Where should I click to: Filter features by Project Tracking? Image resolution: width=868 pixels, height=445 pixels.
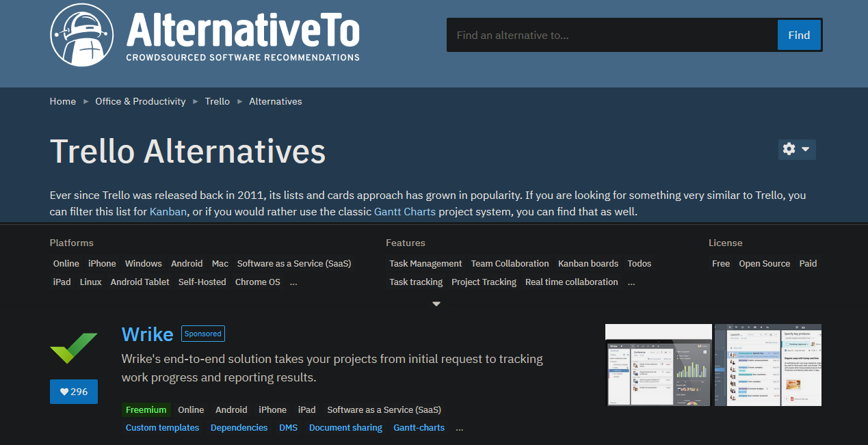[x=484, y=282]
